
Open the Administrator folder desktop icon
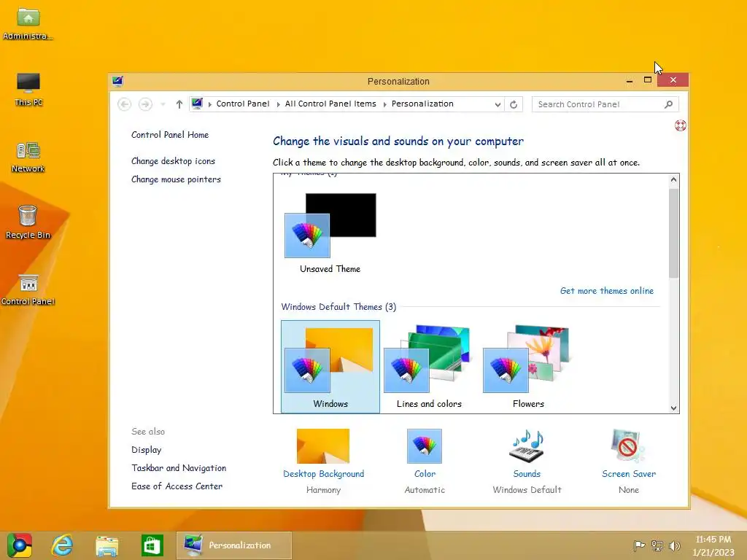[28, 24]
